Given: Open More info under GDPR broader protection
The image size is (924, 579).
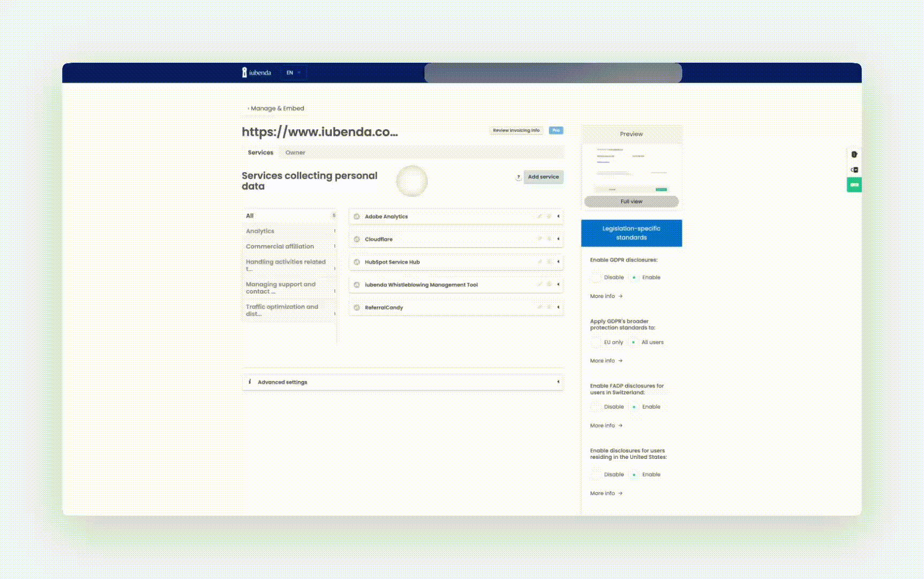Looking at the screenshot, I should 606,361.
